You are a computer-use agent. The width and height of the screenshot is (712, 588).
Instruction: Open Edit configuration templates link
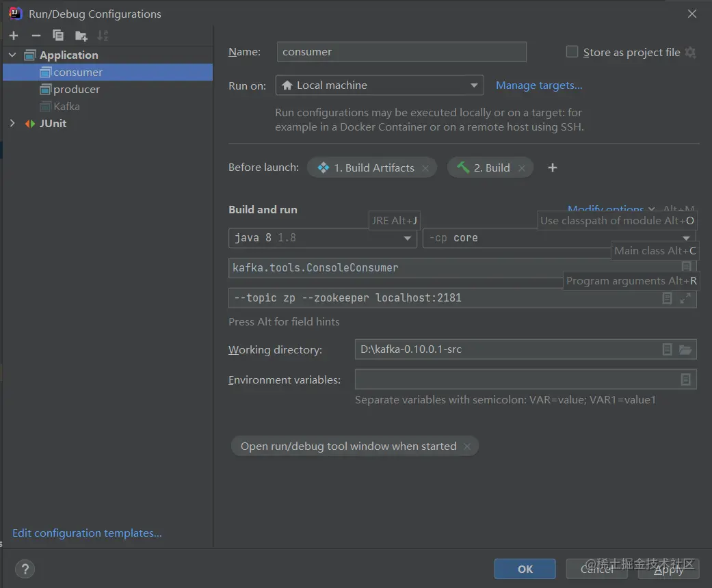(x=87, y=533)
